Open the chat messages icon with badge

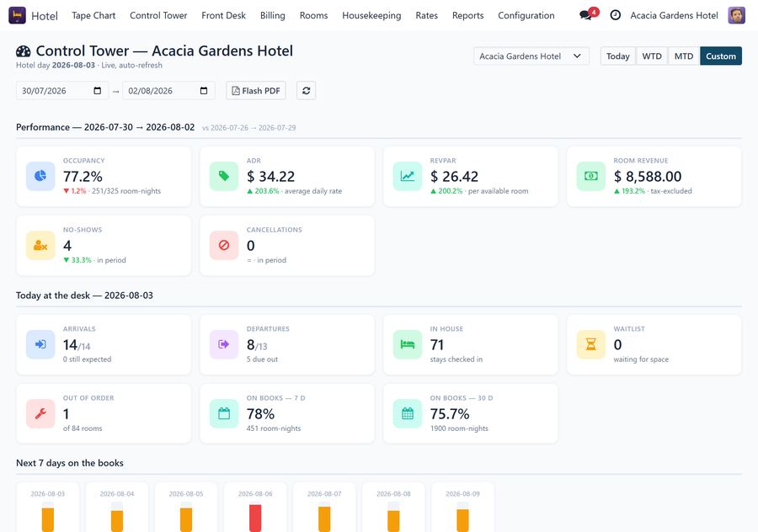pos(588,14)
